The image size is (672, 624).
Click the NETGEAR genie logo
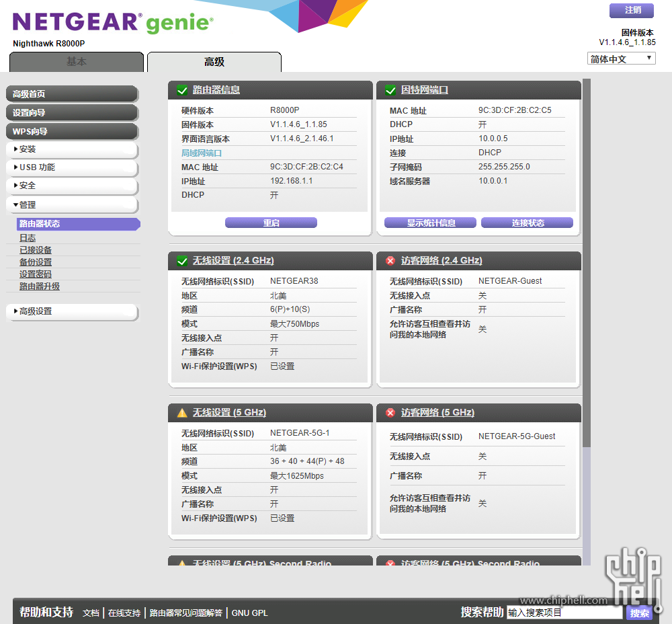[113, 23]
